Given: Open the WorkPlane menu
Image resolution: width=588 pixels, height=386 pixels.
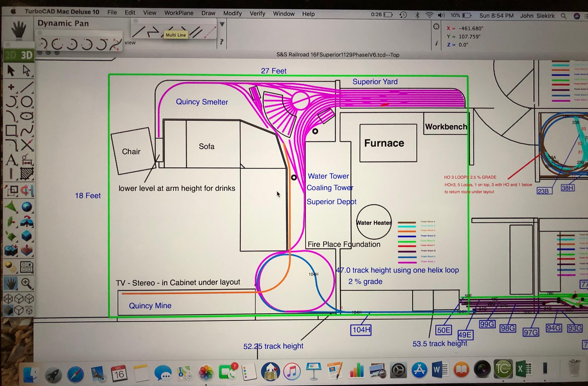Looking at the screenshot, I should click(179, 13).
